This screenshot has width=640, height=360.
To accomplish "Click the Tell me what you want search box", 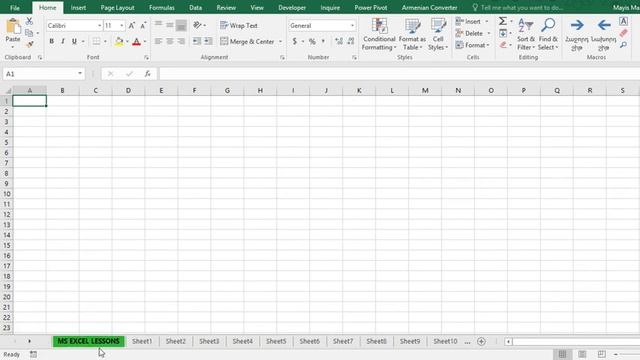I will tap(518, 8).
